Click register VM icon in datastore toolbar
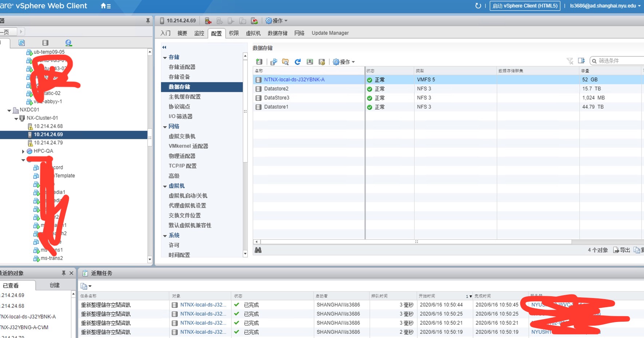 (x=274, y=62)
